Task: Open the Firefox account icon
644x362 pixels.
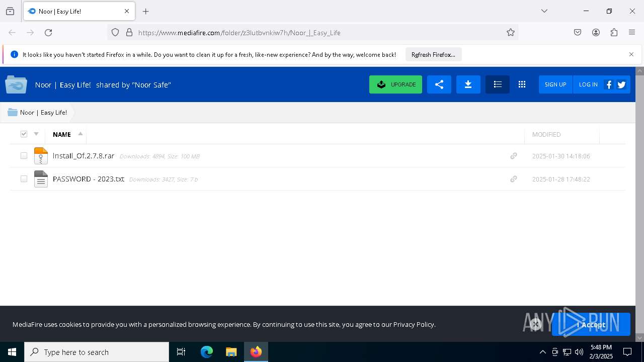Action: [x=596, y=33]
